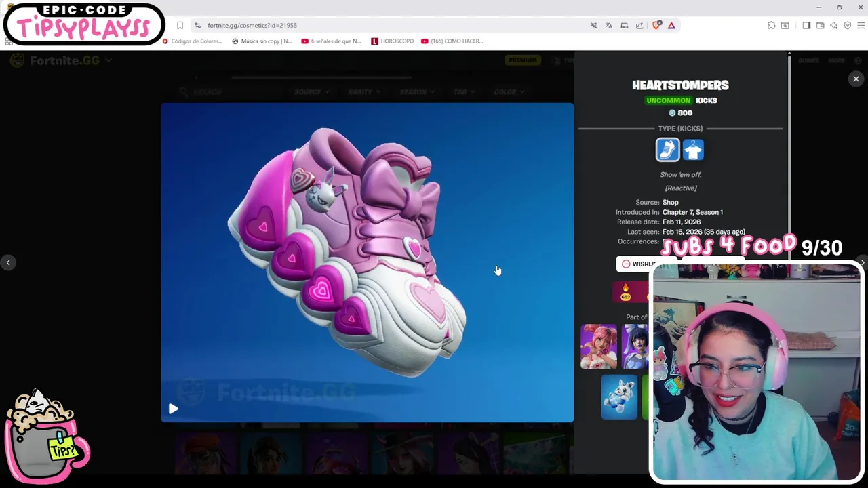Open the bunny back bling thumbnail
Screen dimensions: 868x488
pos(619,396)
